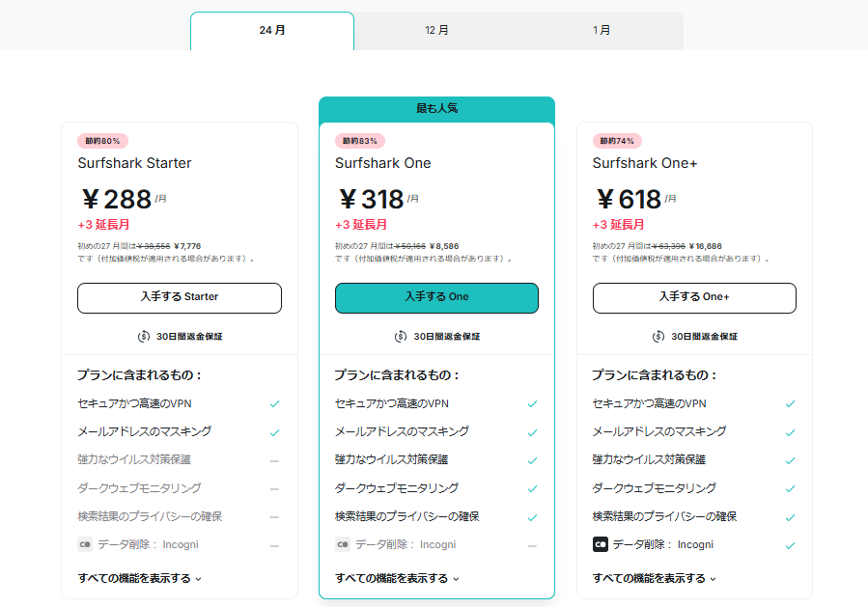Click the Incogni checkmark in One+ plan
This screenshot has width=868, height=607.
pos(790,545)
